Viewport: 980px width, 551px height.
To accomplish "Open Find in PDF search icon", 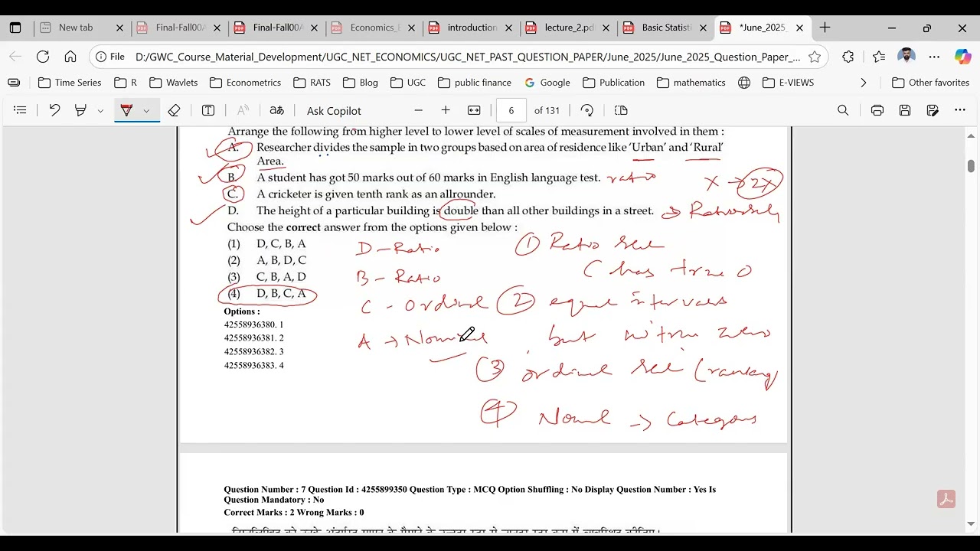I will (x=843, y=110).
